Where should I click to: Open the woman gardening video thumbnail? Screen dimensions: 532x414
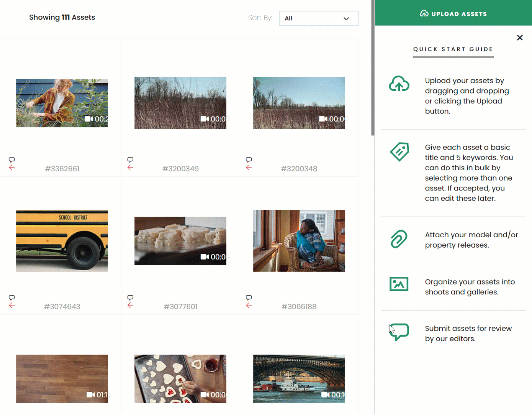click(x=62, y=103)
